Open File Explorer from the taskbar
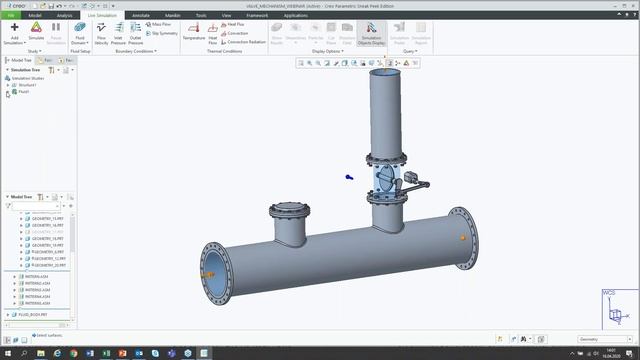The image size is (640, 360). [x=41, y=353]
